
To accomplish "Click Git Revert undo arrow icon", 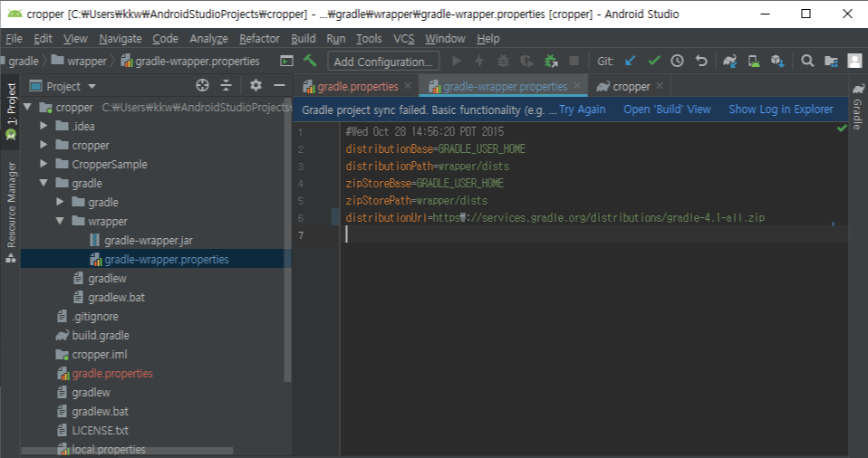I will (700, 61).
